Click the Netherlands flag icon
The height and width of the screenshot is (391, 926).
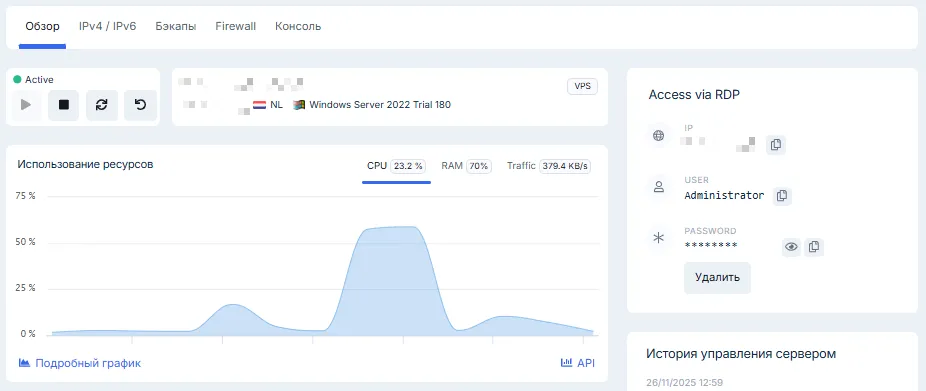tap(259, 105)
